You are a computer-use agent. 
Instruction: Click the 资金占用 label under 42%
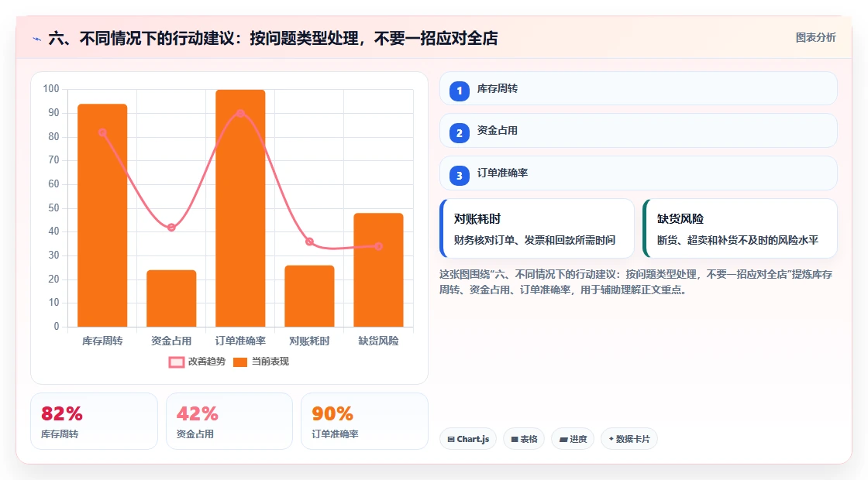195,434
